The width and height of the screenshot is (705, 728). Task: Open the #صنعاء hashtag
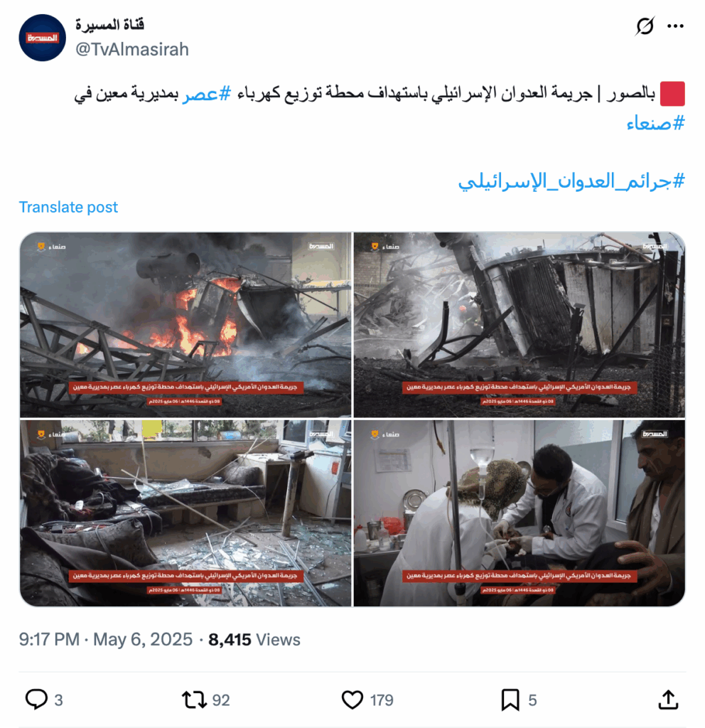655,124
